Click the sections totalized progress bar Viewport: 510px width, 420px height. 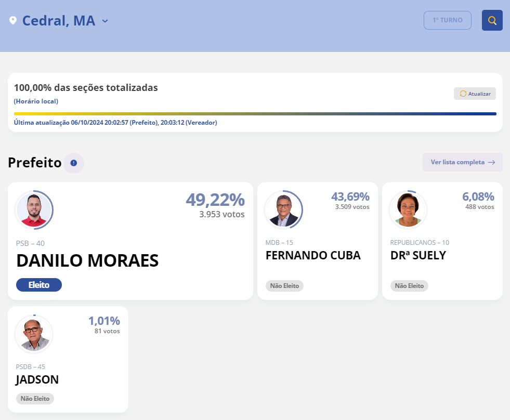[255, 114]
